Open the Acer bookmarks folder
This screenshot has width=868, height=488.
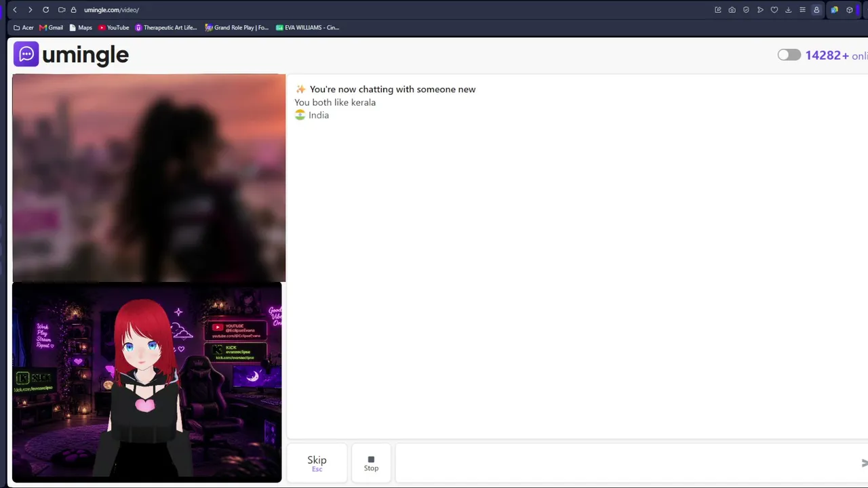[x=24, y=28]
